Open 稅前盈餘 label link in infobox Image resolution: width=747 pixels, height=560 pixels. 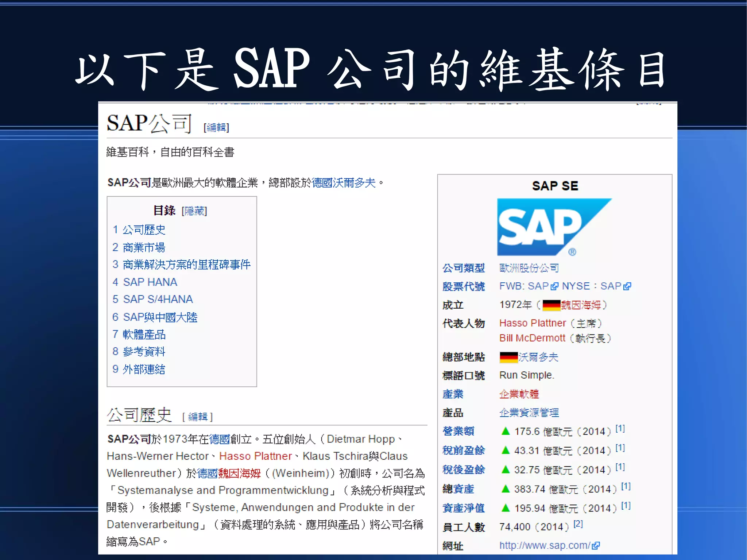(464, 451)
